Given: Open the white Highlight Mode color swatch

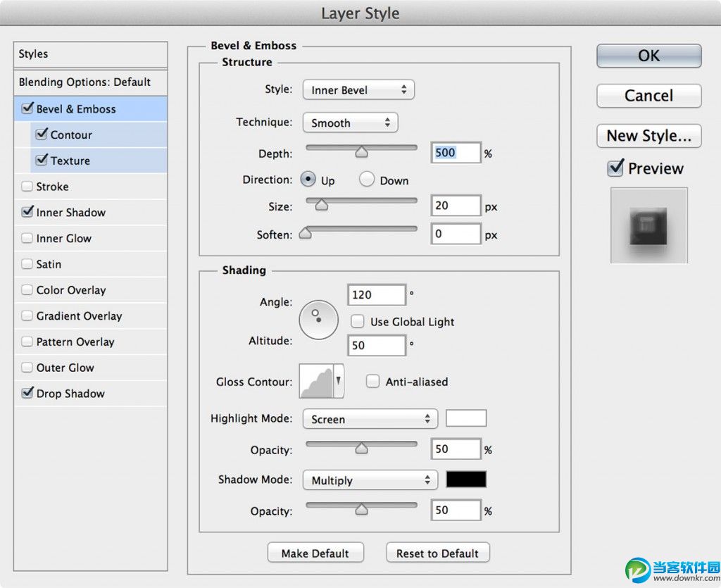Looking at the screenshot, I should [466, 418].
